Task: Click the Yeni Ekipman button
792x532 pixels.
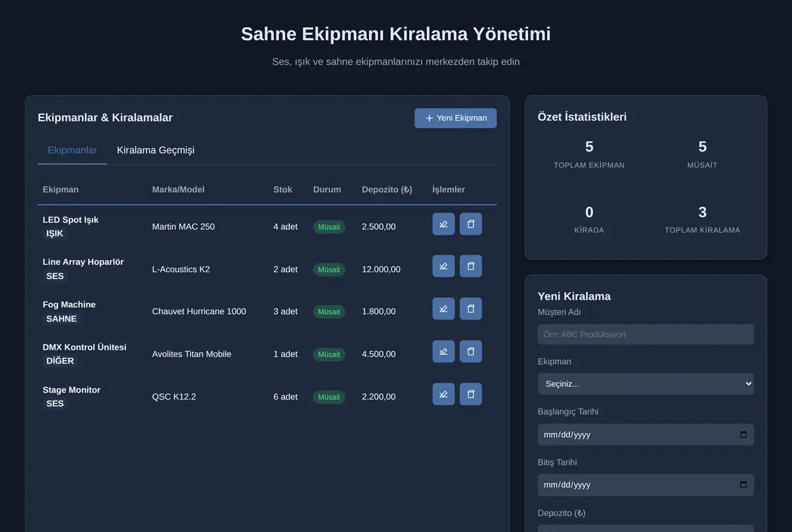Action: [x=455, y=118]
